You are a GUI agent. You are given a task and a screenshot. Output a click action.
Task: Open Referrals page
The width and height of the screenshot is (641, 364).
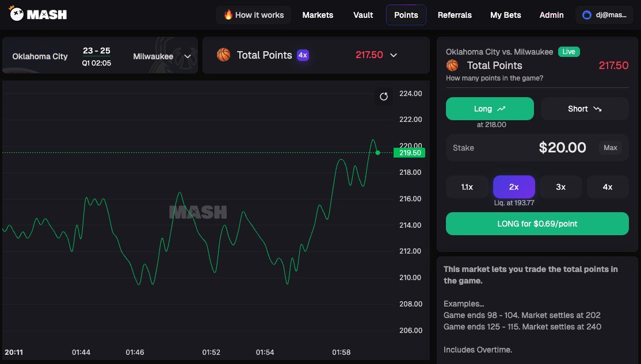(x=455, y=15)
